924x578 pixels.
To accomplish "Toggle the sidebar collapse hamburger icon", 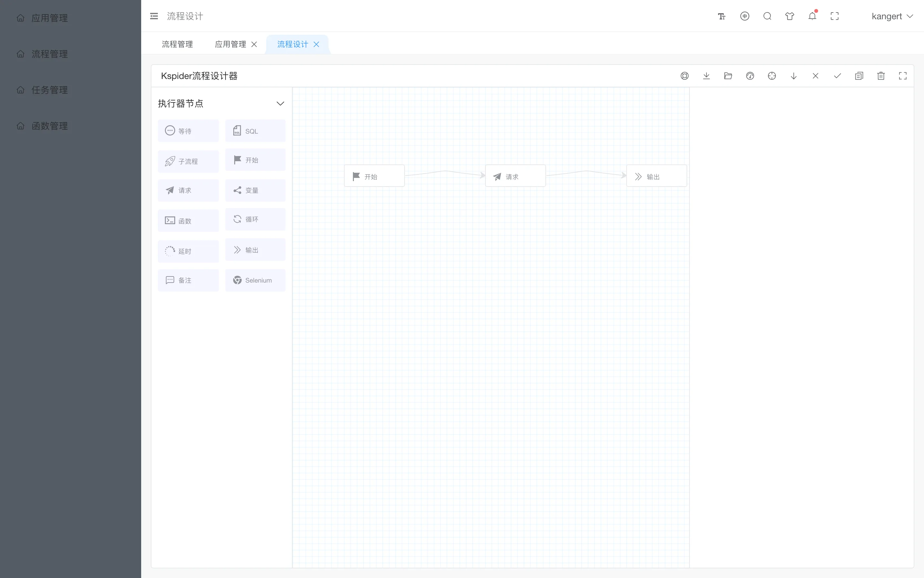I will pos(154,16).
